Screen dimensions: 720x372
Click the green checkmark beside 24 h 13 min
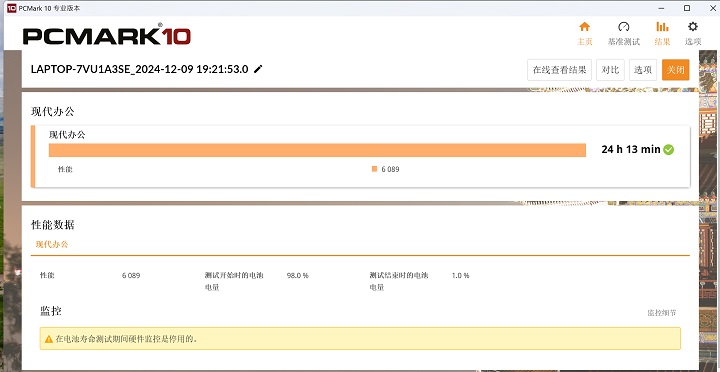coord(669,149)
